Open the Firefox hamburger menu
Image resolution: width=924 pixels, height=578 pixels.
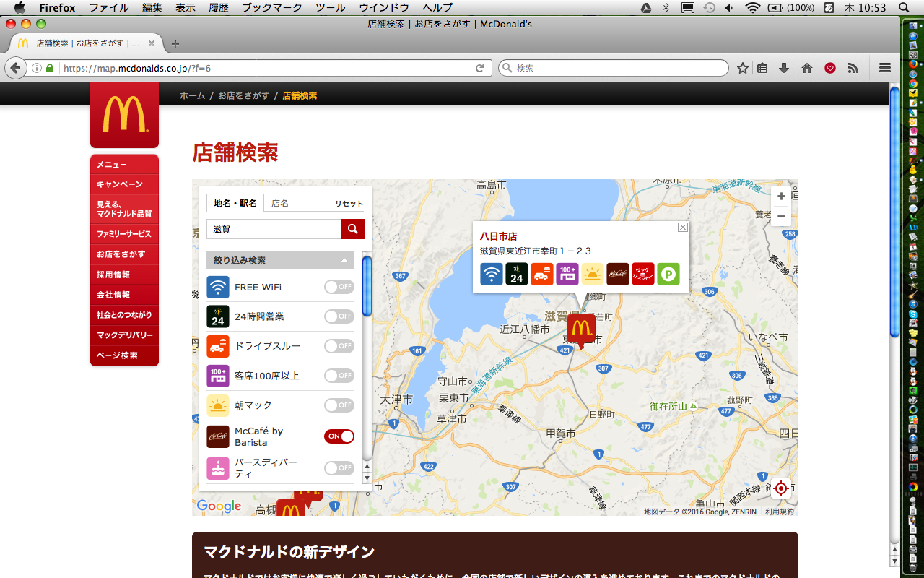coord(885,68)
